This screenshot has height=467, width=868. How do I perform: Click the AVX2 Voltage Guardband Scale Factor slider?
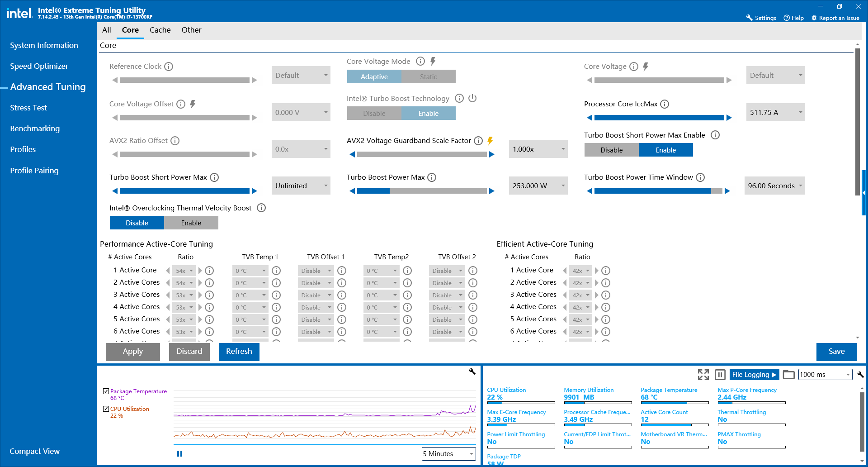tap(422, 154)
